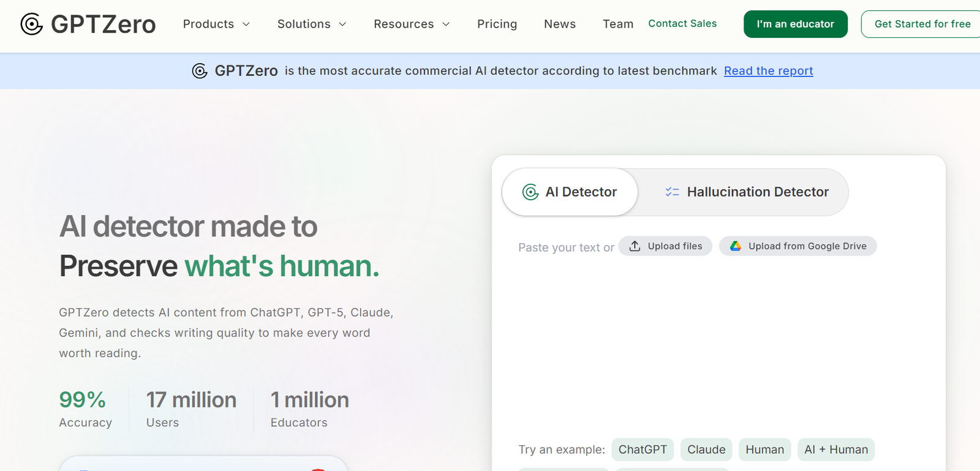Click Upload from Google Drive button

click(797, 246)
